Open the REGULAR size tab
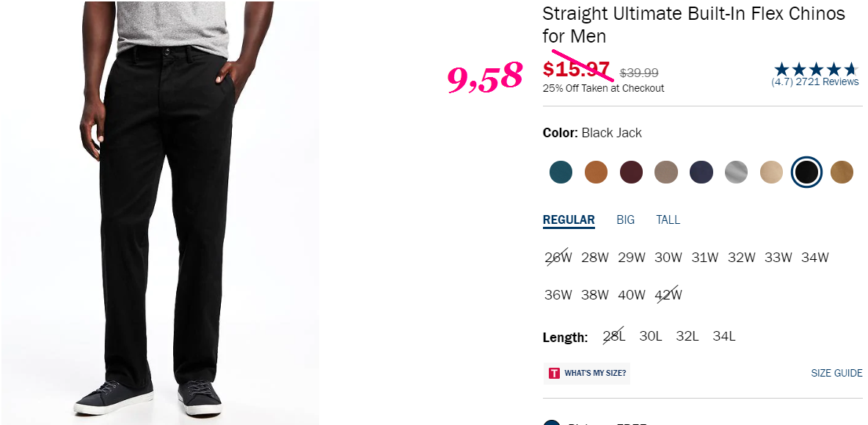The height and width of the screenshot is (425, 868). coord(569,220)
